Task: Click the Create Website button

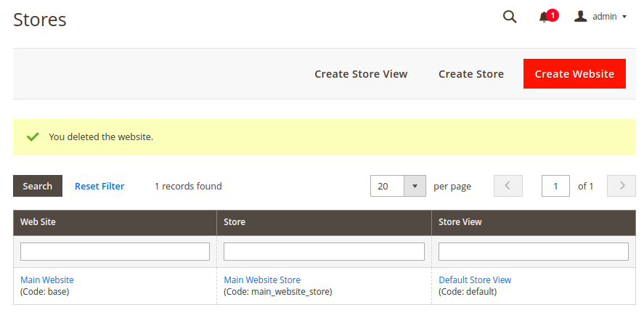Action: (x=574, y=73)
